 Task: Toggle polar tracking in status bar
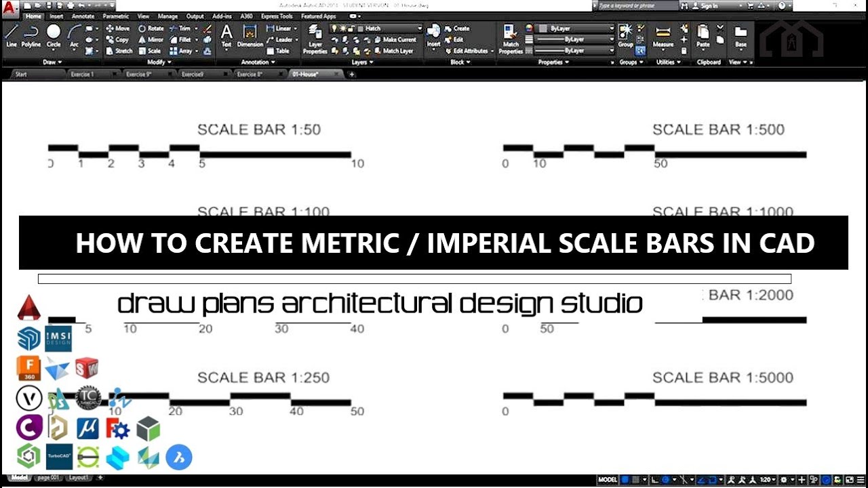point(665,480)
